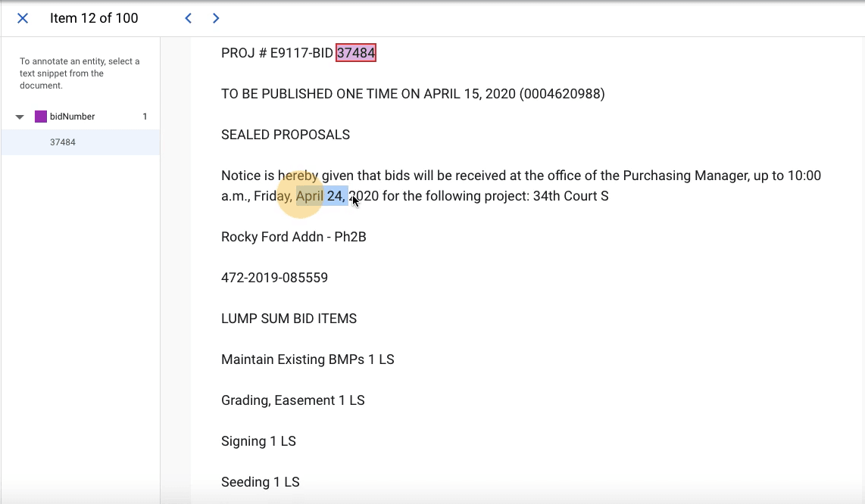Viewport: 865px width, 504px height.
Task: Click the 'SEALED PROPOSALS' heading
Action: (x=286, y=135)
